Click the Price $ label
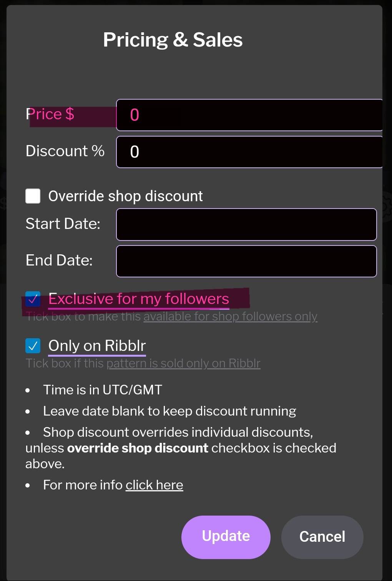Image resolution: width=392 pixels, height=581 pixels. point(50,114)
